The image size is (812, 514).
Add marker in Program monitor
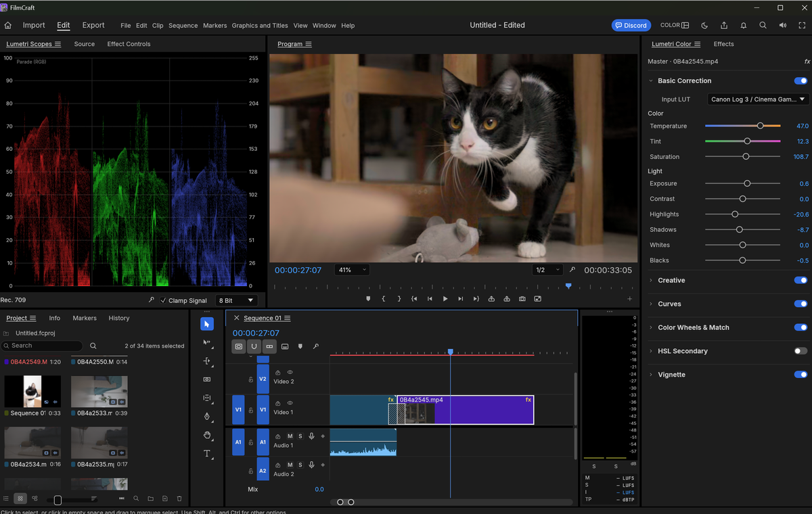(x=369, y=298)
